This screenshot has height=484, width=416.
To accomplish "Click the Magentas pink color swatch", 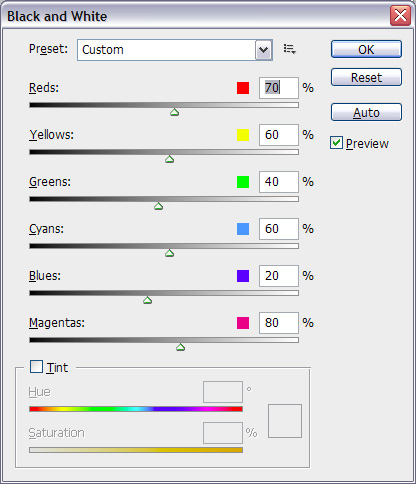I will [243, 323].
